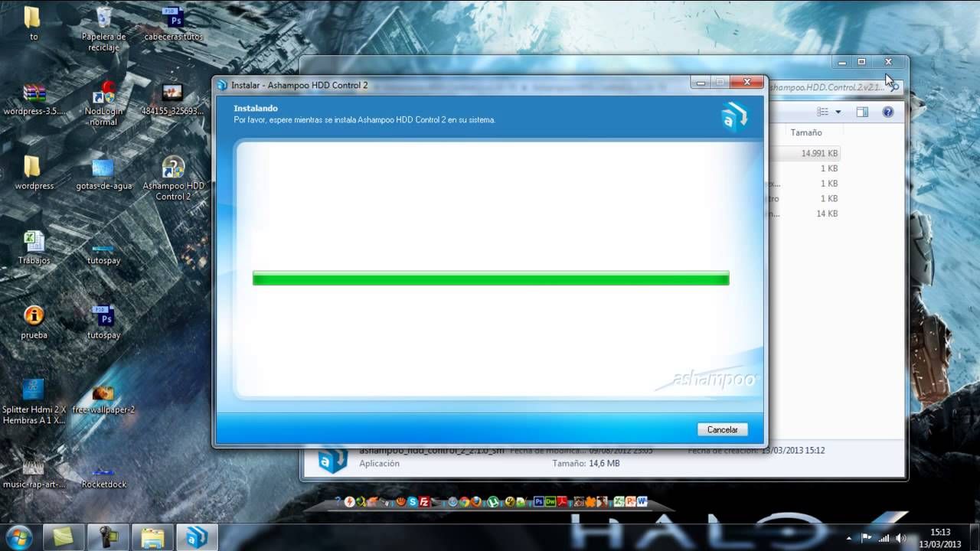Launch Google Chrome from the RocketDock bar
Screen dimensions: 980x551
tap(464, 502)
